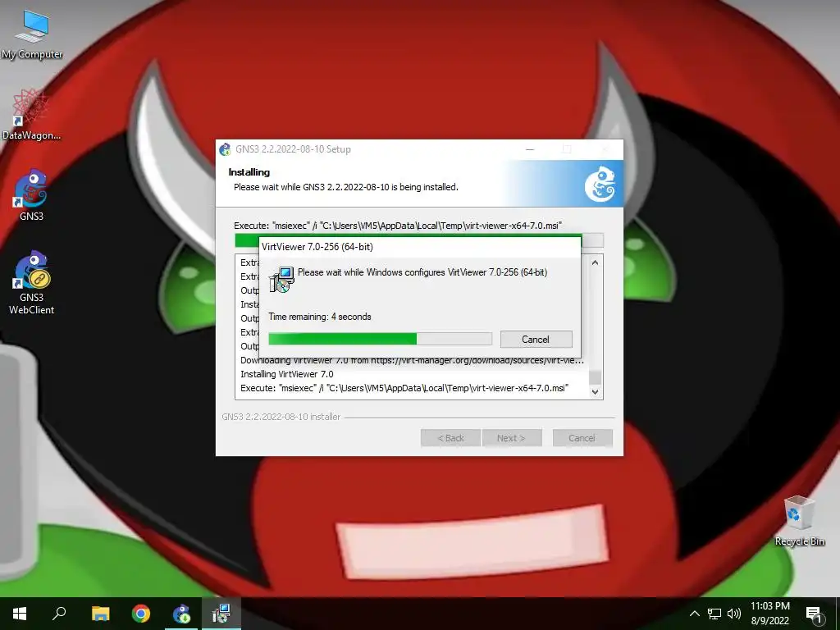The width and height of the screenshot is (840, 630).
Task: Cancel the VirtViewer configuration dialog
Action: pyautogui.click(x=536, y=339)
